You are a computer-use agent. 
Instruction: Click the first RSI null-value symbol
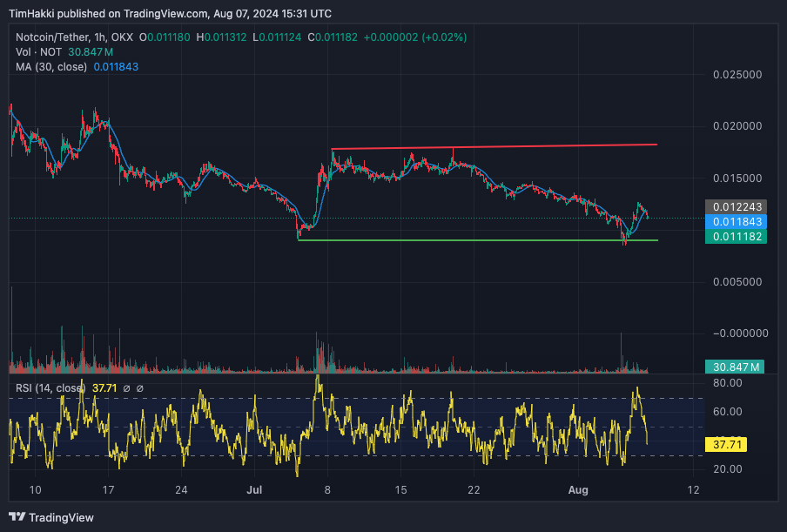point(126,388)
